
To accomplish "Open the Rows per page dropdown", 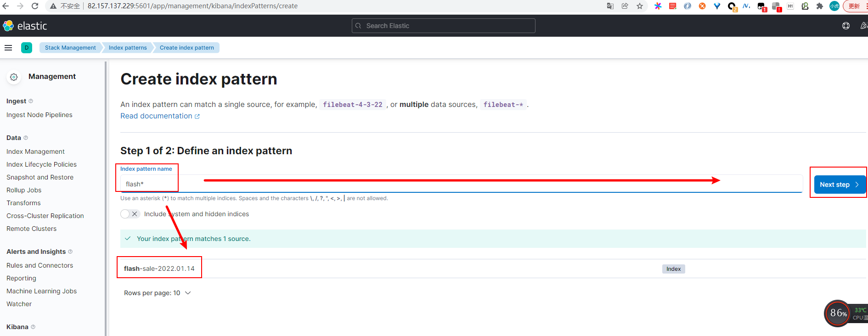I will coord(157,293).
